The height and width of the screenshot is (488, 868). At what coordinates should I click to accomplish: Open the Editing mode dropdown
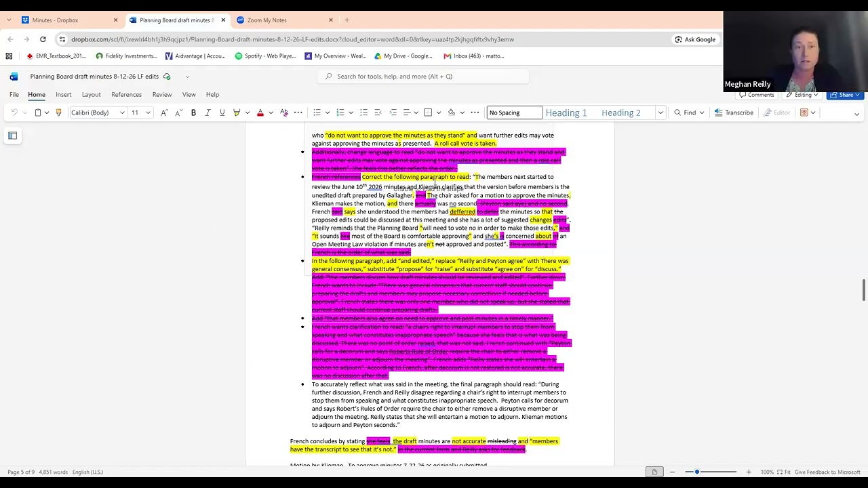[x=802, y=95]
